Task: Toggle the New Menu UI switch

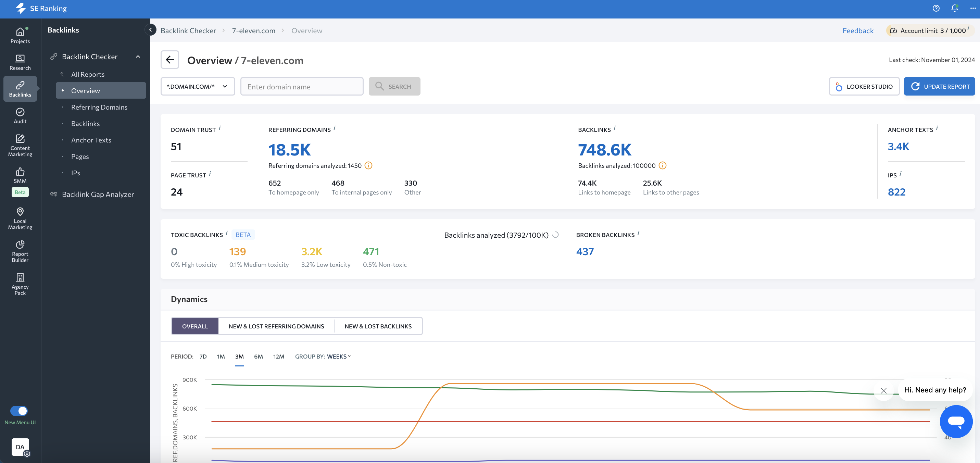Action: click(19, 411)
